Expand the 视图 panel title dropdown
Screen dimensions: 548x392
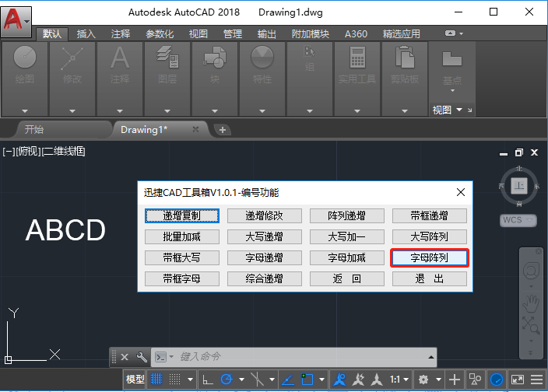[459, 110]
